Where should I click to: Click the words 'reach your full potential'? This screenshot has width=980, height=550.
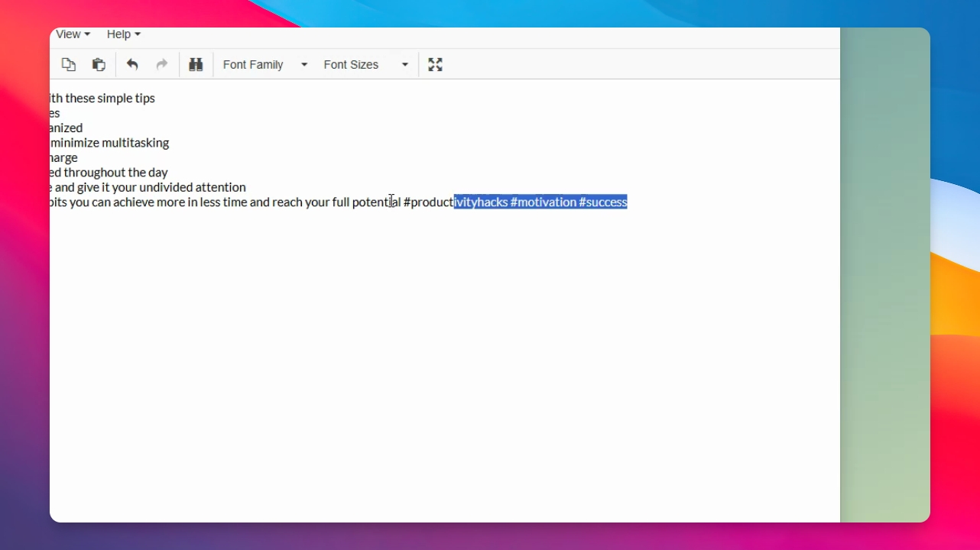pos(336,202)
